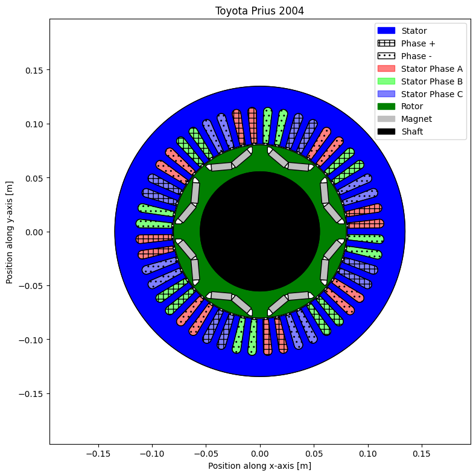The image size is (476, 476).
Task: Click the "Magnet" legend label text
Action: coord(416,119)
